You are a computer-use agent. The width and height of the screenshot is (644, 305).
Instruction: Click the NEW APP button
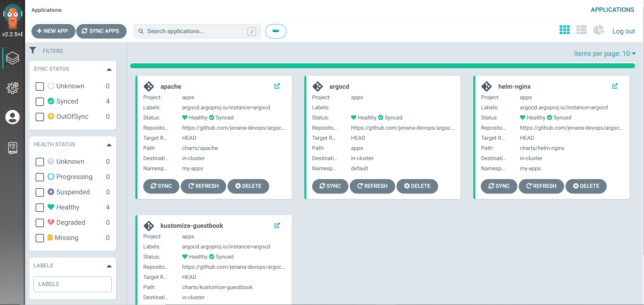click(53, 31)
